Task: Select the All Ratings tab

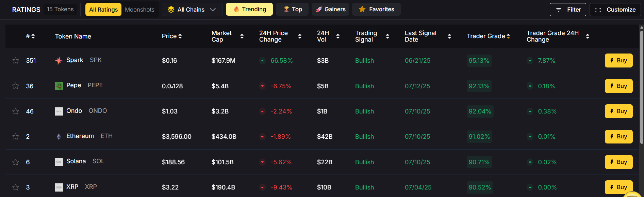Action: click(x=103, y=10)
